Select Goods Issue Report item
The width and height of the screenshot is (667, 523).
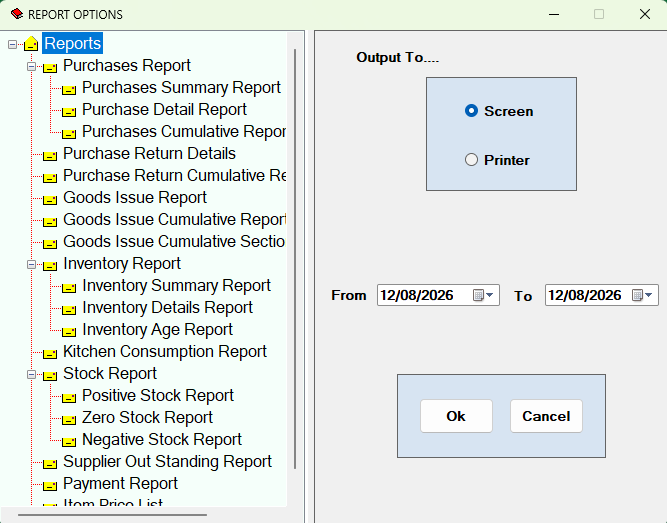coord(135,197)
